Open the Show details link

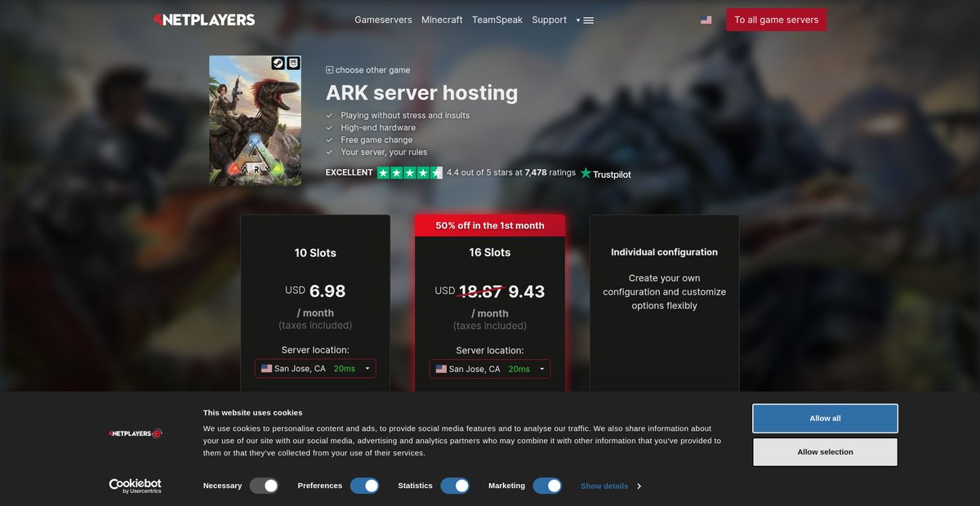[x=604, y=486]
